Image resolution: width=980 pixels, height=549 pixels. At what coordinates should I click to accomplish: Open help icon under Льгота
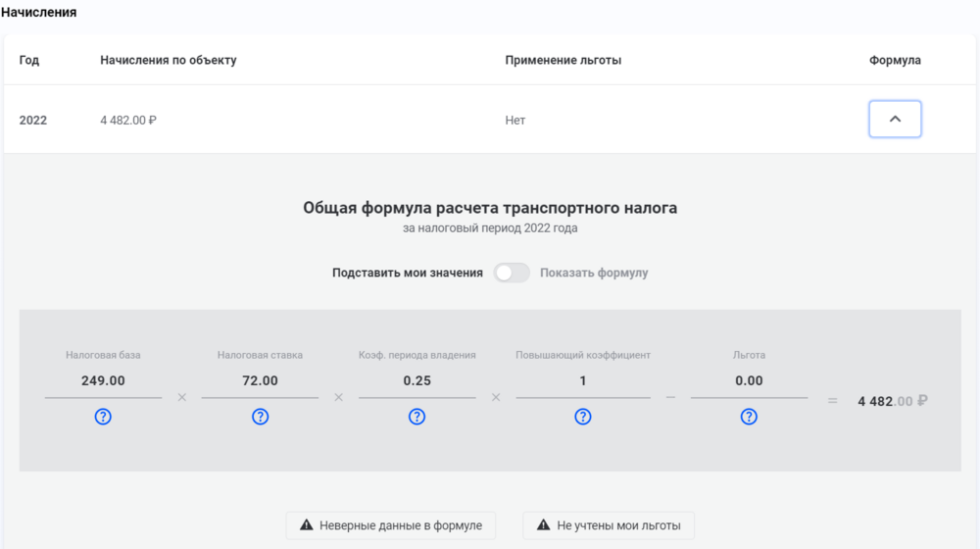pos(749,417)
